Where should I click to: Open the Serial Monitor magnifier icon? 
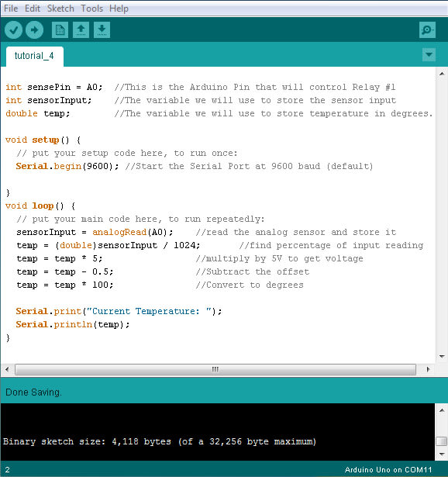[427, 29]
